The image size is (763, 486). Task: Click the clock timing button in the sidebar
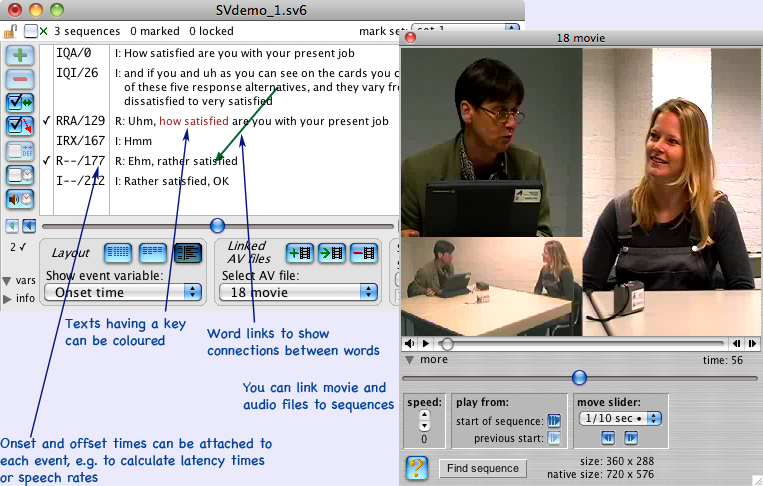click(x=20, y=175)
